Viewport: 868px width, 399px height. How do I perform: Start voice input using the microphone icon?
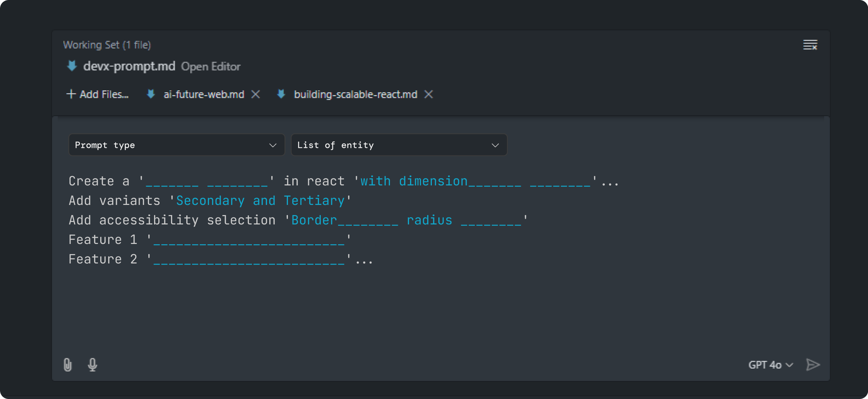pos(92,365)
